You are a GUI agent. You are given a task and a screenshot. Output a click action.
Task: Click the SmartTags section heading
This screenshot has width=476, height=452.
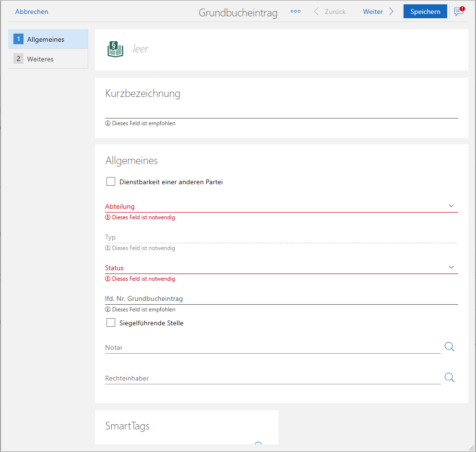click(x=128, y=426)
